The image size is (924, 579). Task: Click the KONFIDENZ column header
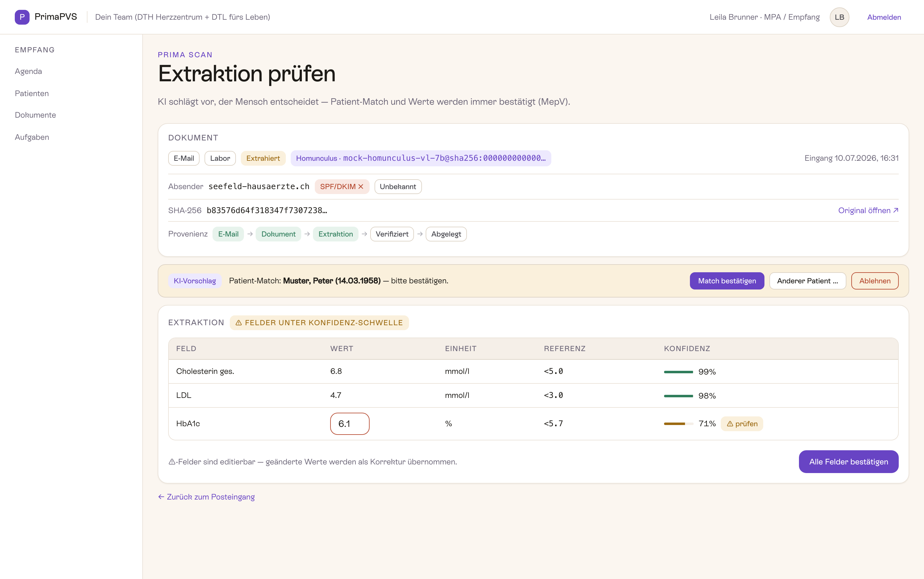pyautogui.click(x=687, y=348)
